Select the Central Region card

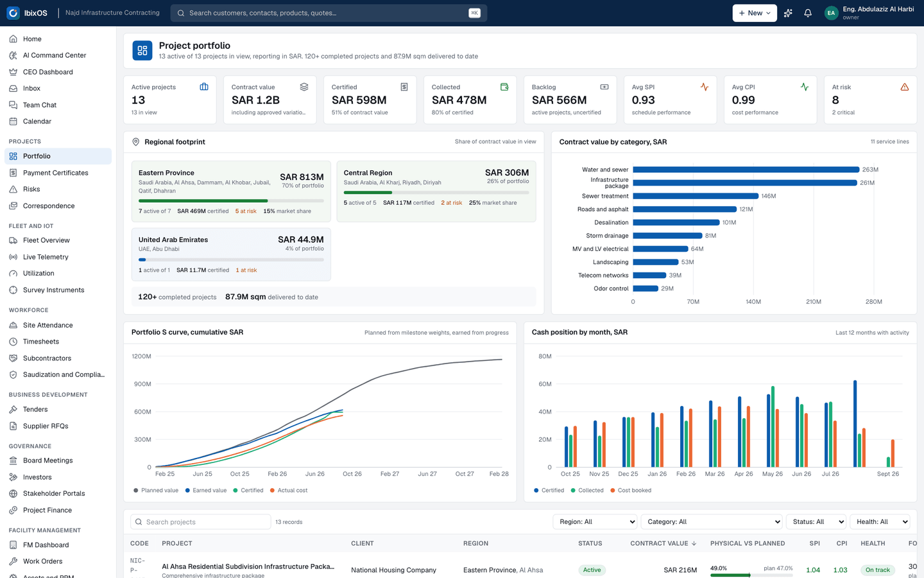pos(436,191)
